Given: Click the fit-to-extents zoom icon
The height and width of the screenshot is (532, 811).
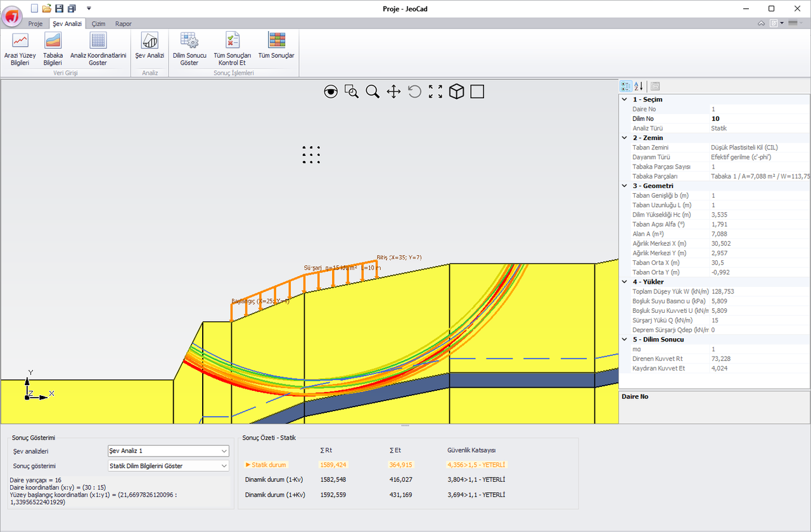Looking at the screenshot, I should (435, 92).
